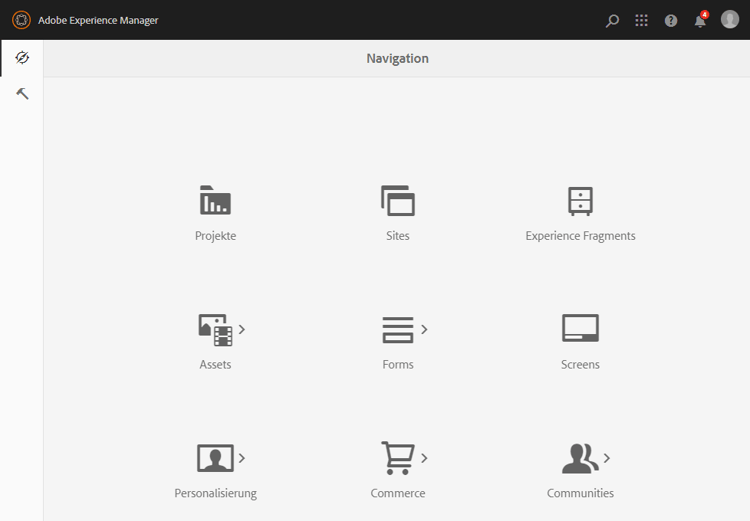Open the notifications bell icon
The width and height of the screenshot is (750, 521).
click(x=701, y=20)
